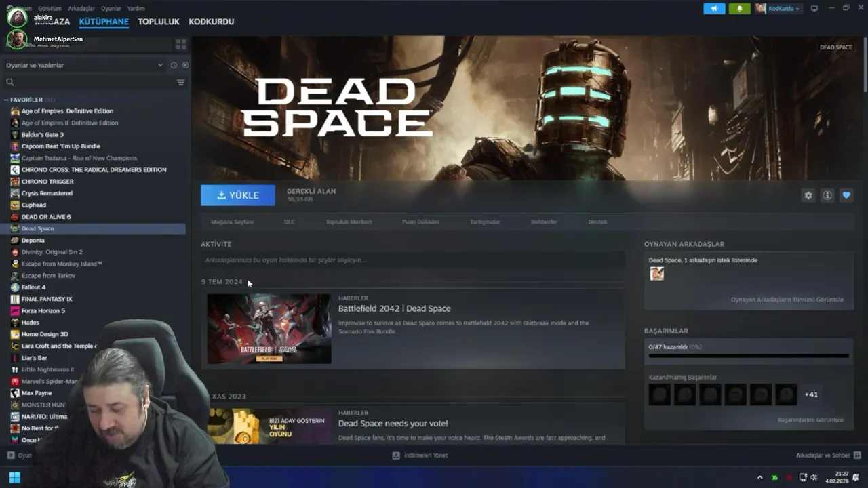Click the Crysis Remastered game icon
The width and height of the screenshot is (868, 488).
15,193
